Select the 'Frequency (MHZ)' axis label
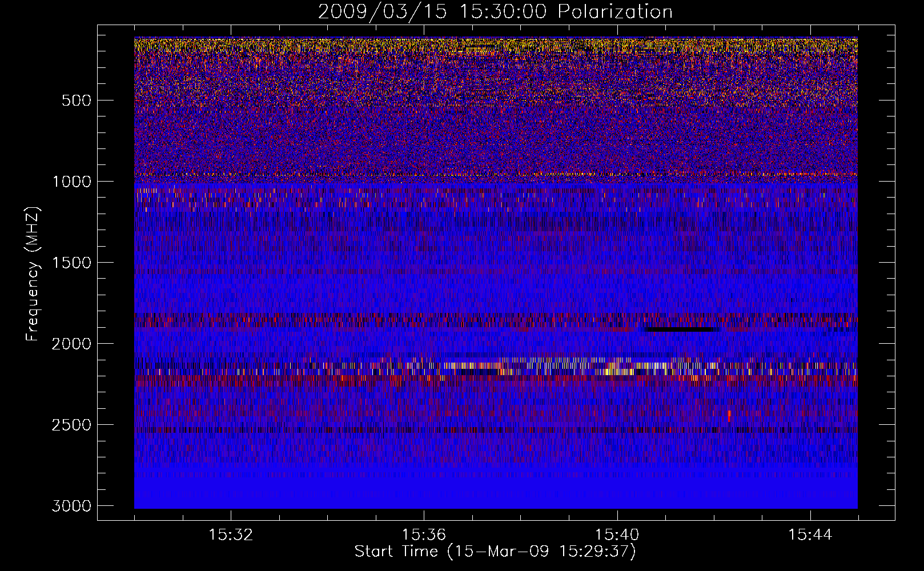Screen dimensions: 924x571 point(33,274)
